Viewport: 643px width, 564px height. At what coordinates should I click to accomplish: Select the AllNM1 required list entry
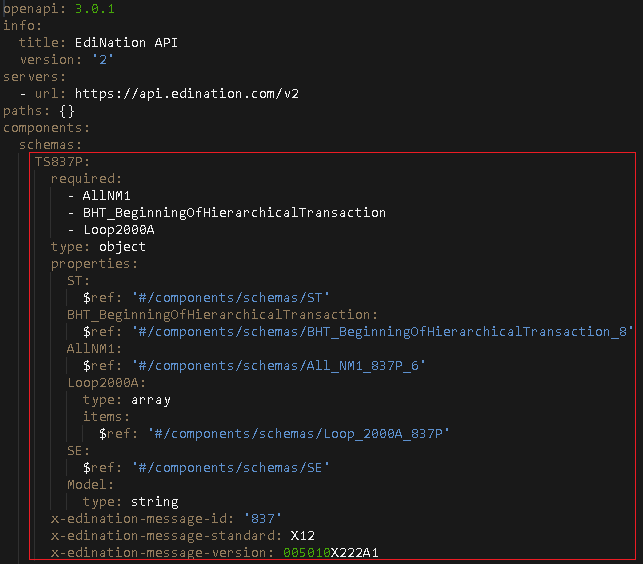(x=106, y=196)
